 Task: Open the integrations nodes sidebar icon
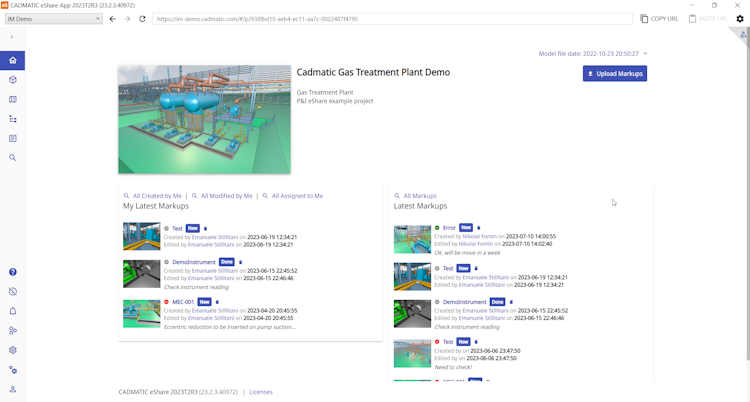tap(12, 331)
